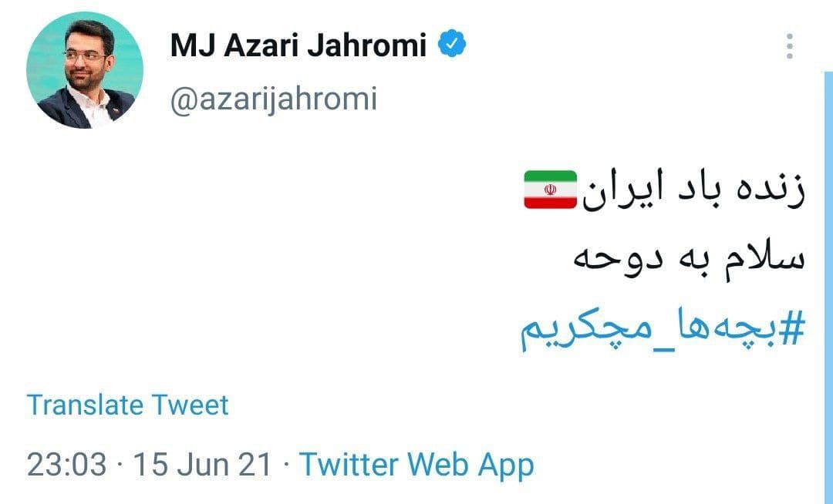Click the Twitter Web App source link
This screenshot has width=833, height=504.
click(416, 465)
